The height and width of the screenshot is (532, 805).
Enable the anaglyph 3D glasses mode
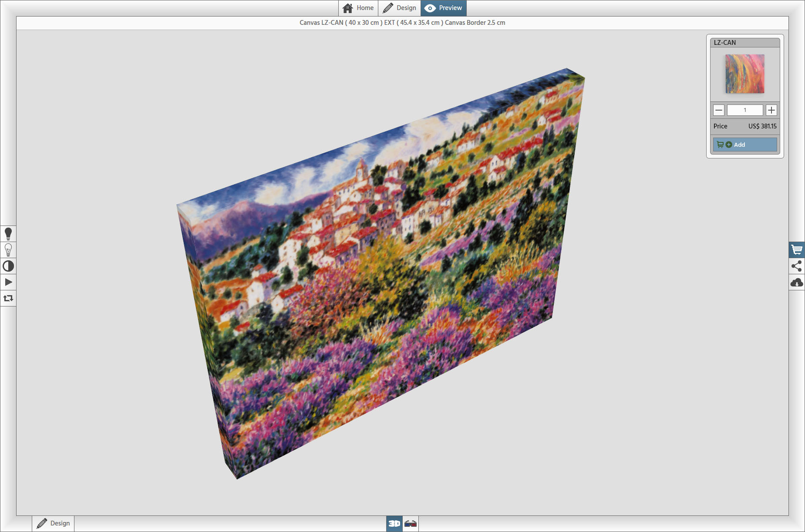tap(411, 523)
